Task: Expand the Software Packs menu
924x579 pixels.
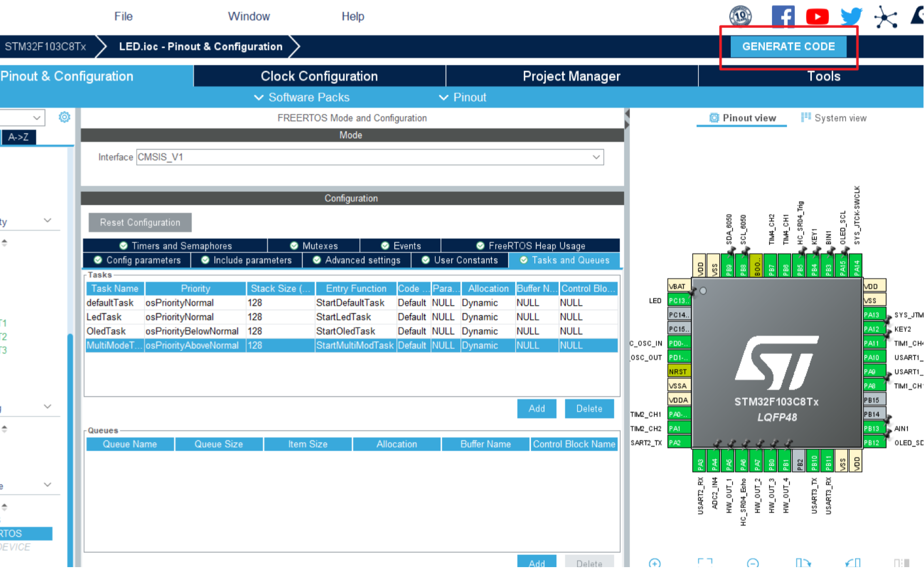Action: [x=302, y=97]
